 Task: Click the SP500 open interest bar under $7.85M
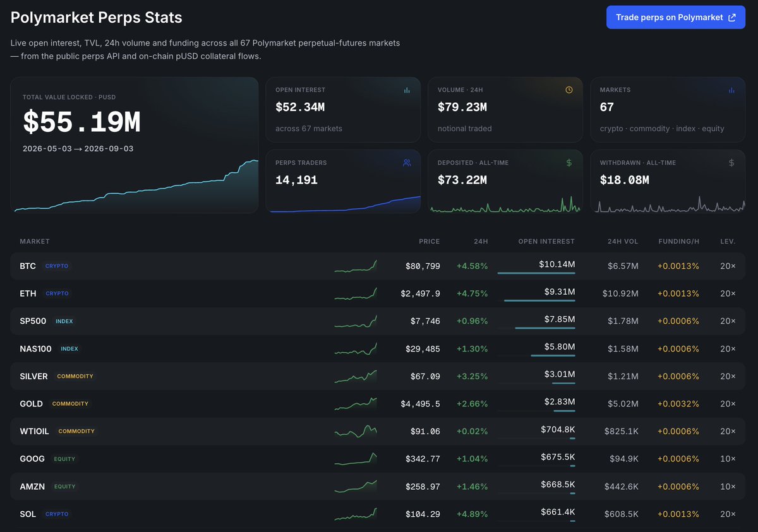(545, 328)
